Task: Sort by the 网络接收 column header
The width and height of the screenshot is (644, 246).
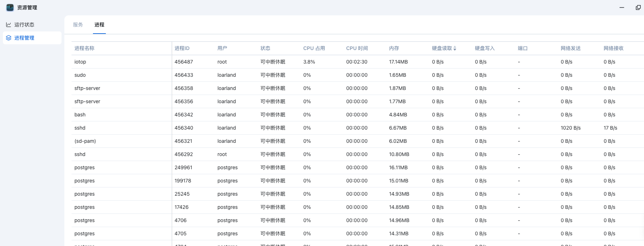Action: 614,48
